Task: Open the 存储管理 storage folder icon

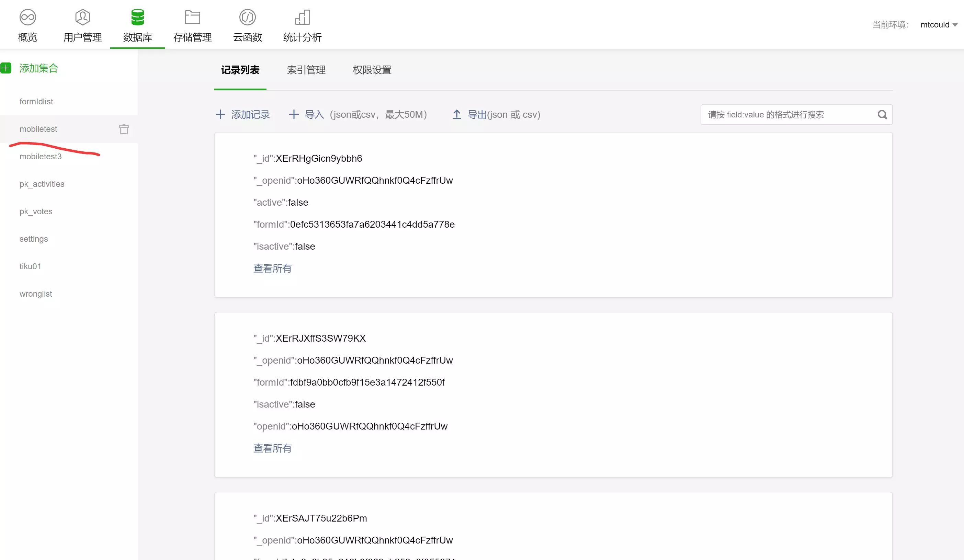Action: click(192, 17)
